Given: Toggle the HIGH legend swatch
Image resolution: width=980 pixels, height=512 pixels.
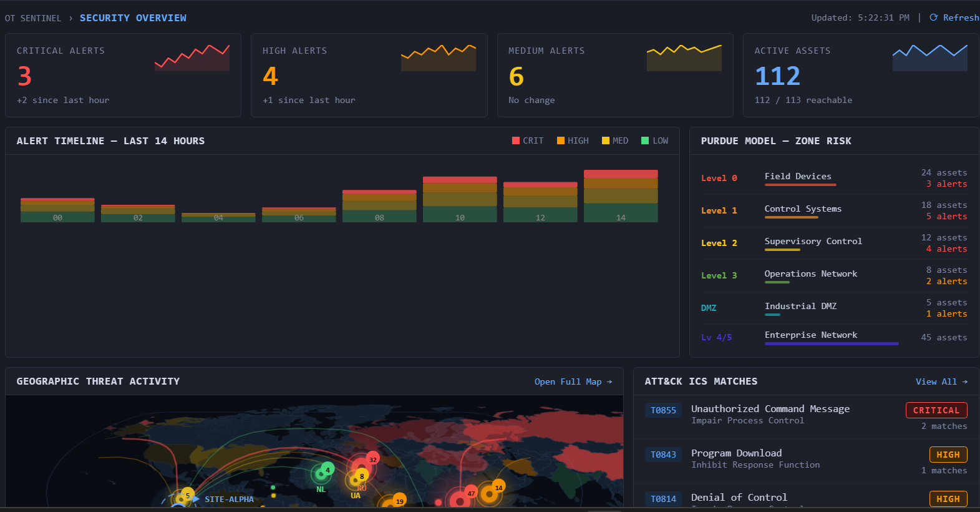Looking at the screenshot, I should click(x=561, y=140).
